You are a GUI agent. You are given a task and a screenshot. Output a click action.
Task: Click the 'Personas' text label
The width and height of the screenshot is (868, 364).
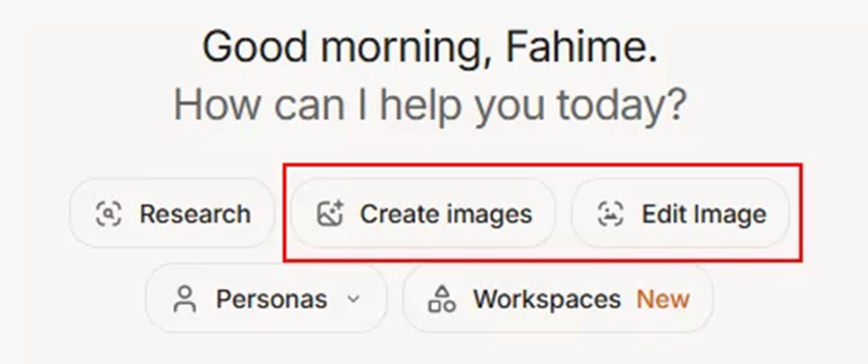click(272, 299)
